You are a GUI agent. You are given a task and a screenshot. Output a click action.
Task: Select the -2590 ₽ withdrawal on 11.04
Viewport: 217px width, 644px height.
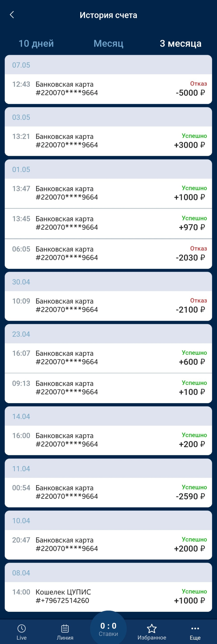[108, 492]
